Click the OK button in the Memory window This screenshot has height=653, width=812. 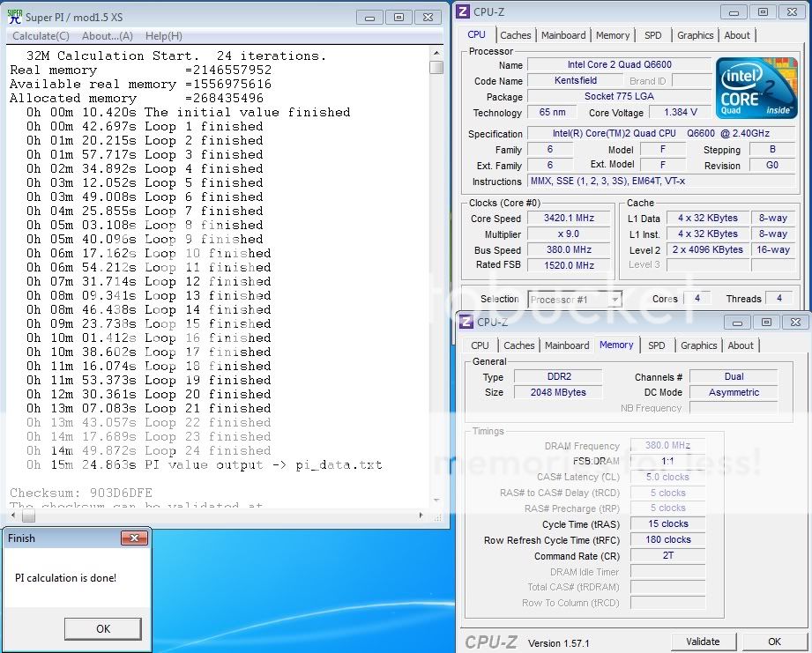(773, 641)
